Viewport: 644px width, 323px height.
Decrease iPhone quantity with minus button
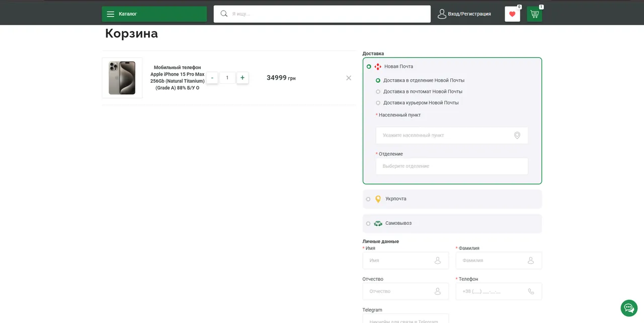(212, 78)
